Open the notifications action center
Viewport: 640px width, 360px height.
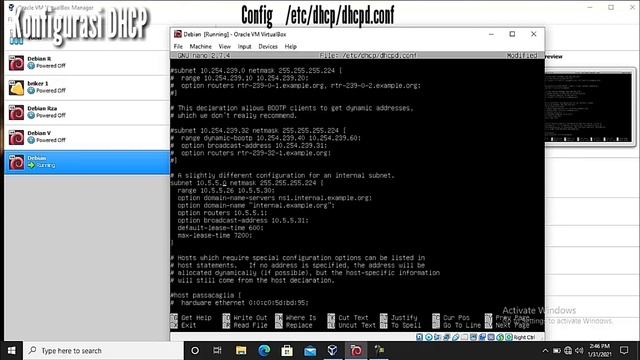coord(624,351)
